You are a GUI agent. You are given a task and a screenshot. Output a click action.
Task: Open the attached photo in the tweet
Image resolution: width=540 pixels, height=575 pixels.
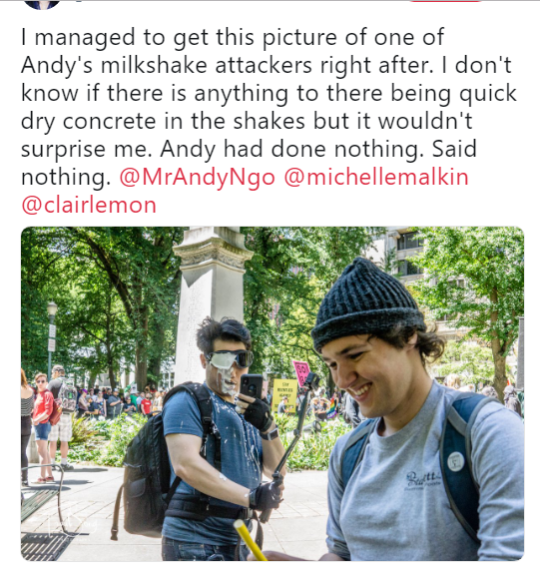(272, 393)
